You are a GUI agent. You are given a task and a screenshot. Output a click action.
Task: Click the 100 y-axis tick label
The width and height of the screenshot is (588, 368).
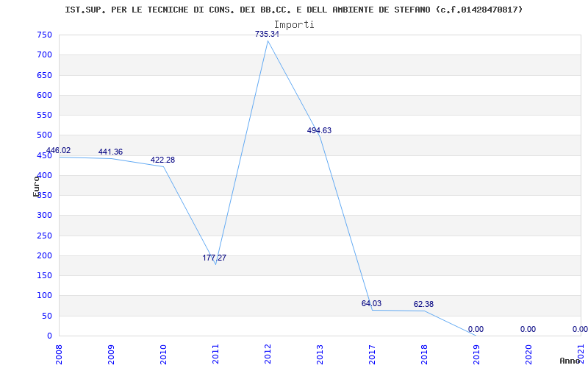pos(44,296)
